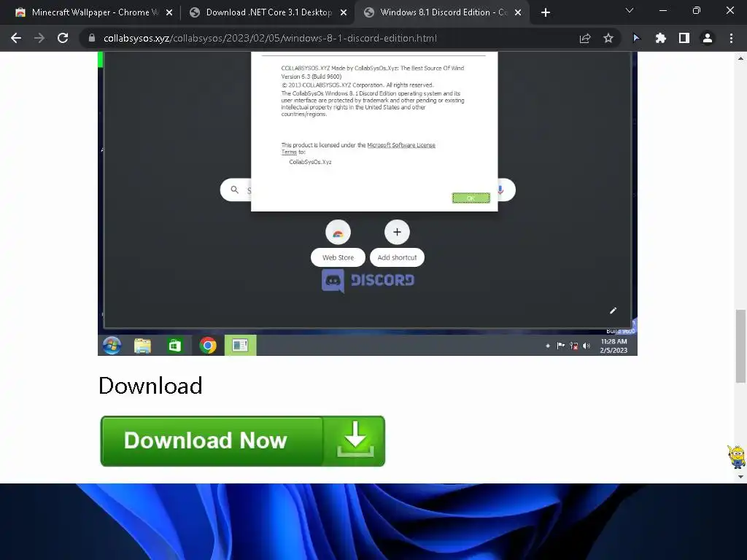Share this page from address bar

585,38
